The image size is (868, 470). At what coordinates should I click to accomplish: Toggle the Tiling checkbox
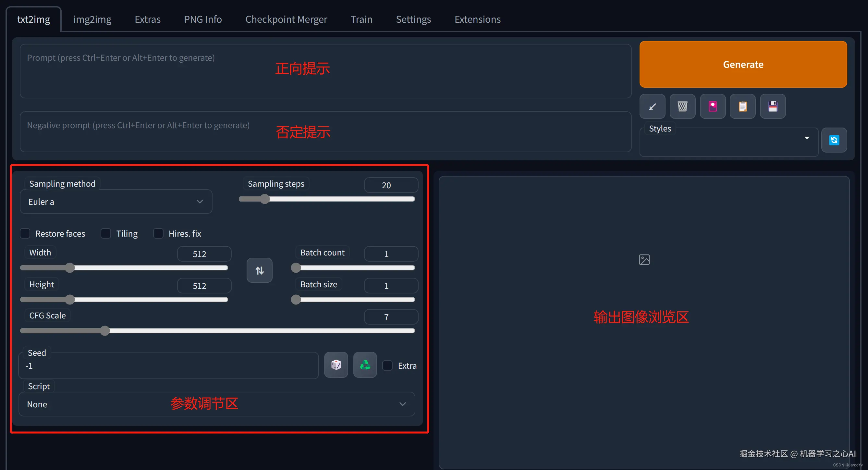point(106,233)
